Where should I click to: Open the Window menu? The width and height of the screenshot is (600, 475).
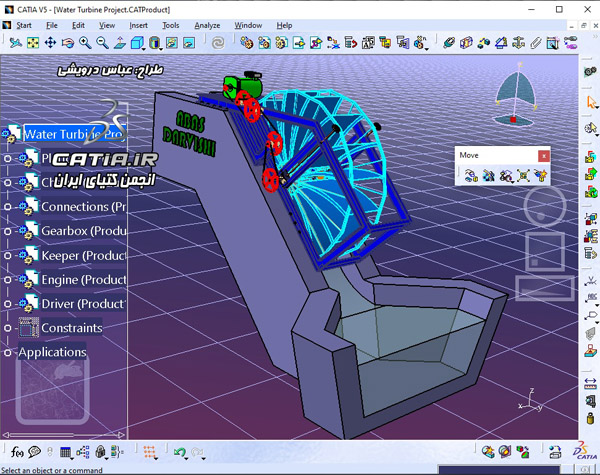coord(248,25)
